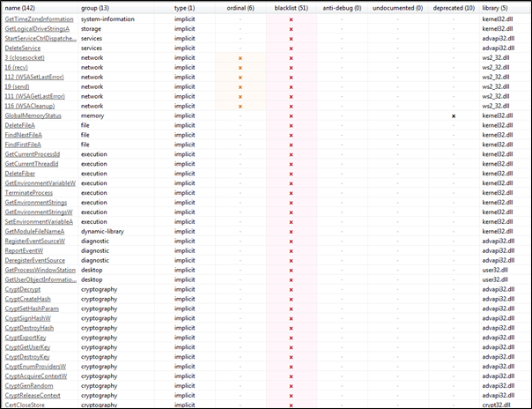Click orange ordinal mark in 16 (recv) row
The width and height of the screenshot is (532, 409).
coord(240,68)
